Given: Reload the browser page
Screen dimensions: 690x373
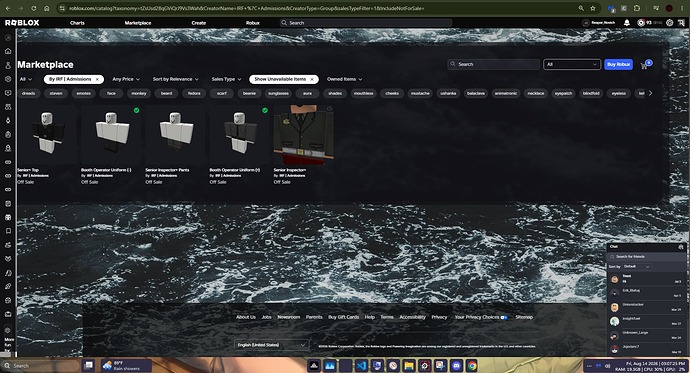Looking at the screenshot, I should 33,8.
